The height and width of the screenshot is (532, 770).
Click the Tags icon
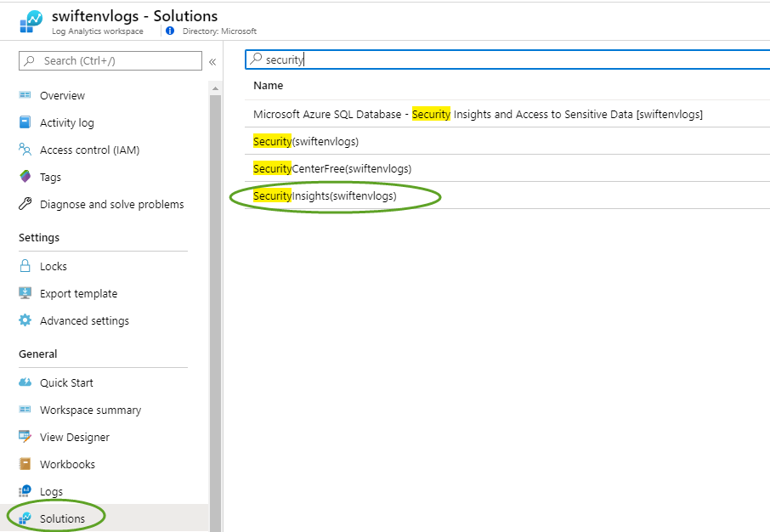[x=25, y=177]
